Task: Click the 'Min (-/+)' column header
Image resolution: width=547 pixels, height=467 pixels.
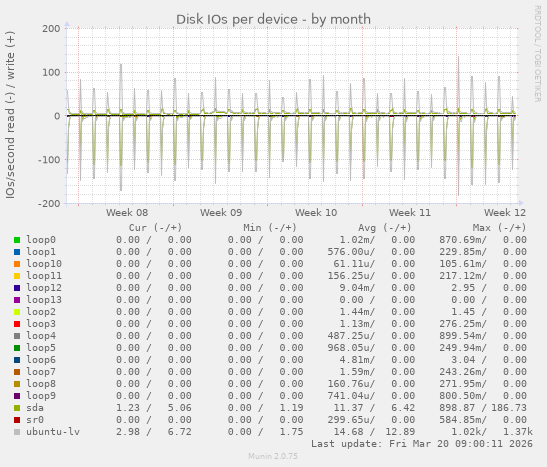Action: click(270, 228)
